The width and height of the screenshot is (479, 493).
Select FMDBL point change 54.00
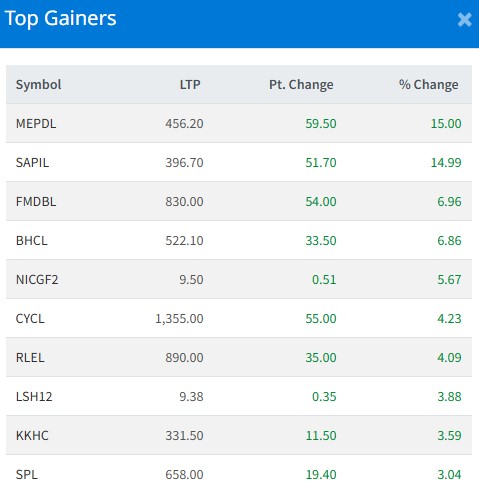point(321,202)
